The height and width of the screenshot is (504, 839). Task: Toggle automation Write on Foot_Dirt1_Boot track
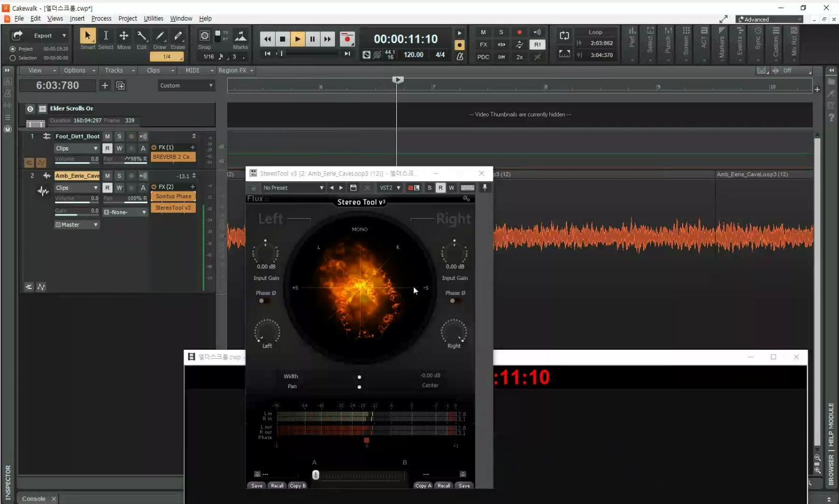[x=119, y=148]
